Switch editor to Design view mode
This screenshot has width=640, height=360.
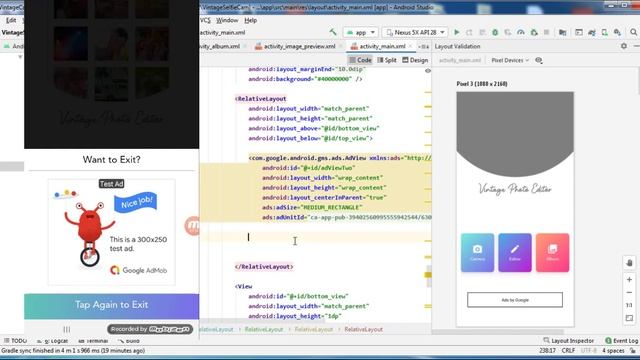pos(415,60)
